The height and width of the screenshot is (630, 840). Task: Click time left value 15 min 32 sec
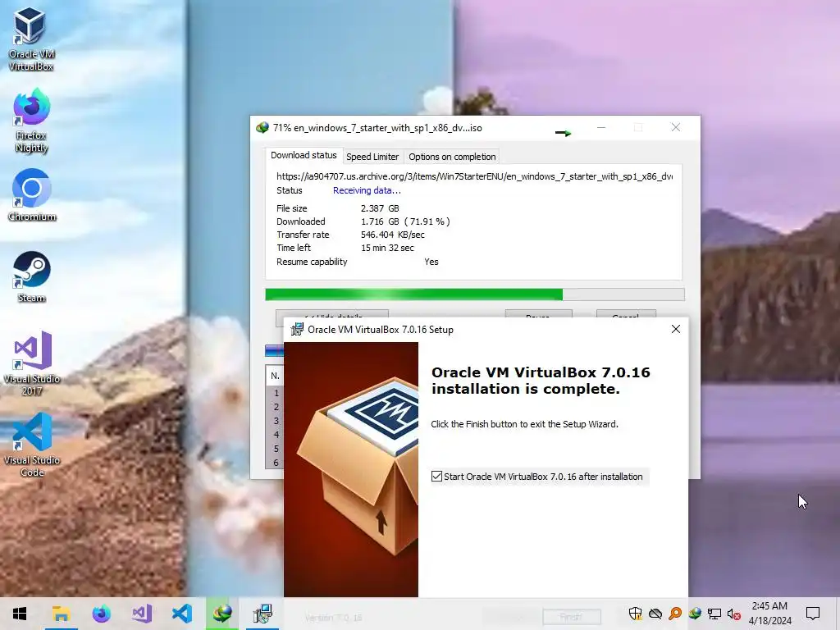(x=387, y=248)
